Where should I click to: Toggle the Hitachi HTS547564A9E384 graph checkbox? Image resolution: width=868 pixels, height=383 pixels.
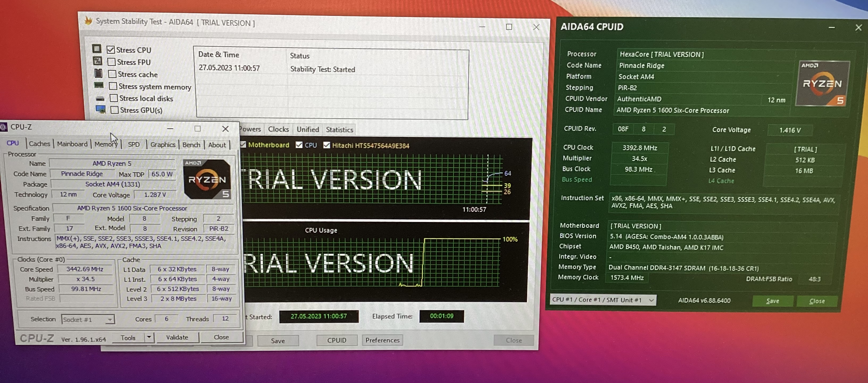click(x=326, y=145)
